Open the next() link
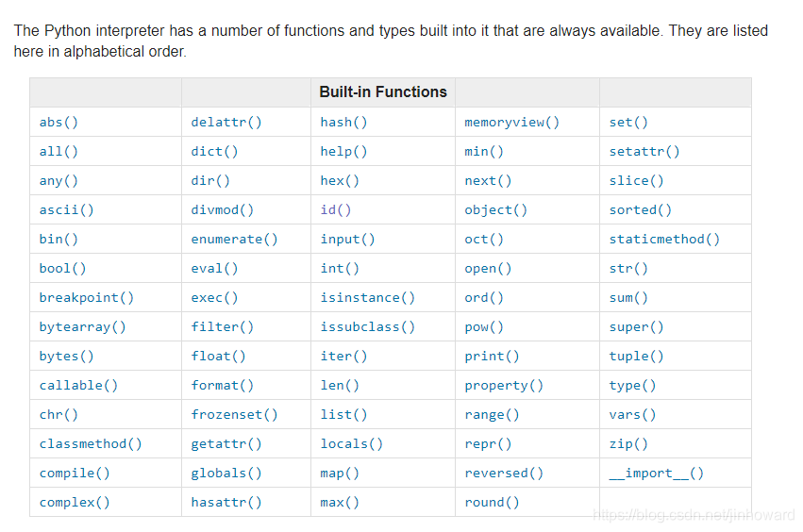803x532 pixels. point(488,180)
